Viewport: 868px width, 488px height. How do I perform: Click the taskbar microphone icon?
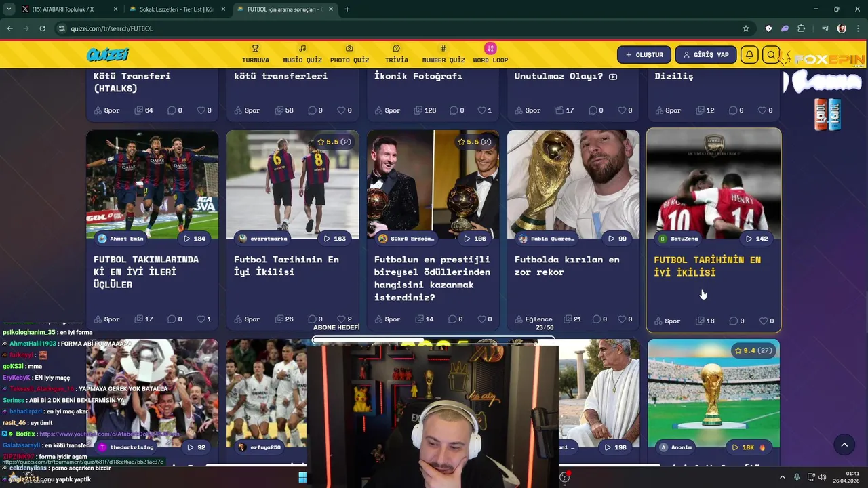pos(797,477)
